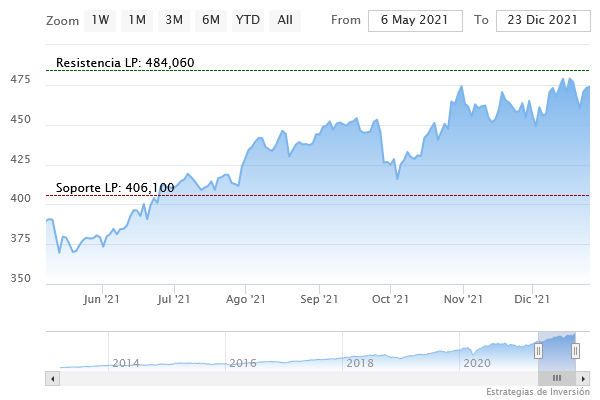
Task: Switch zoom range to 3M
Action: pyautogui.click(x=174, y=20)
